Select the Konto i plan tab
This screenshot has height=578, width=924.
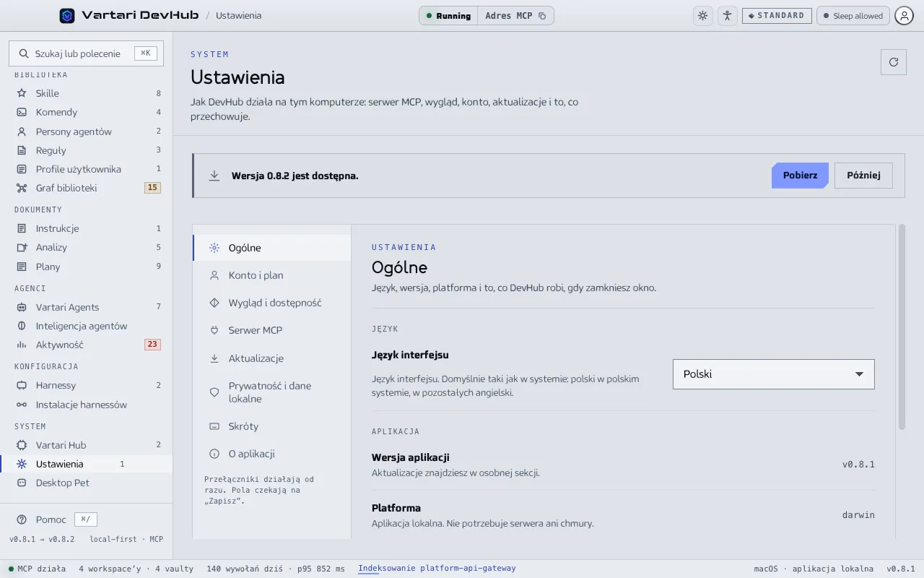click(x=272, y=275)
